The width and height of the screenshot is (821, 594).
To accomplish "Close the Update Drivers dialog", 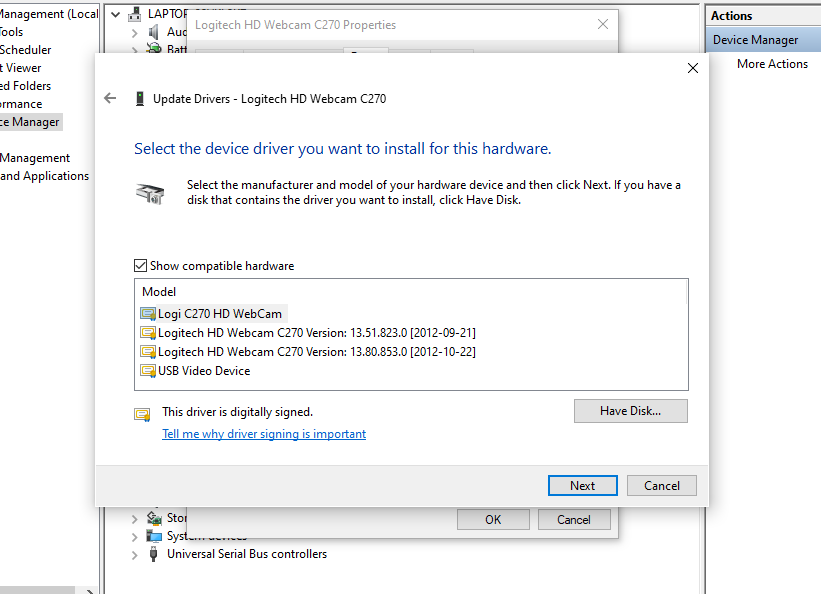I will tap(692, 68).
